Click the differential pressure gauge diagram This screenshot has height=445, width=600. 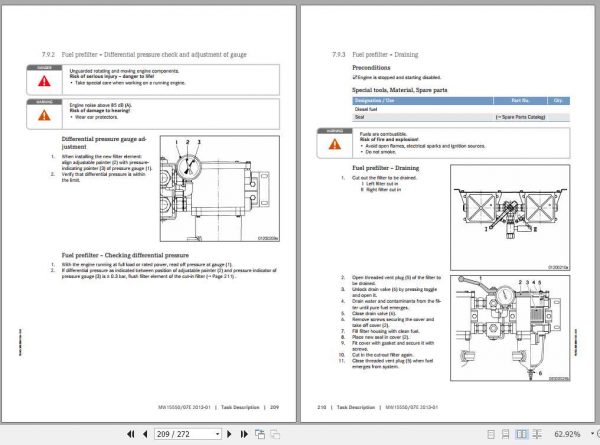(x=220, y=188)
